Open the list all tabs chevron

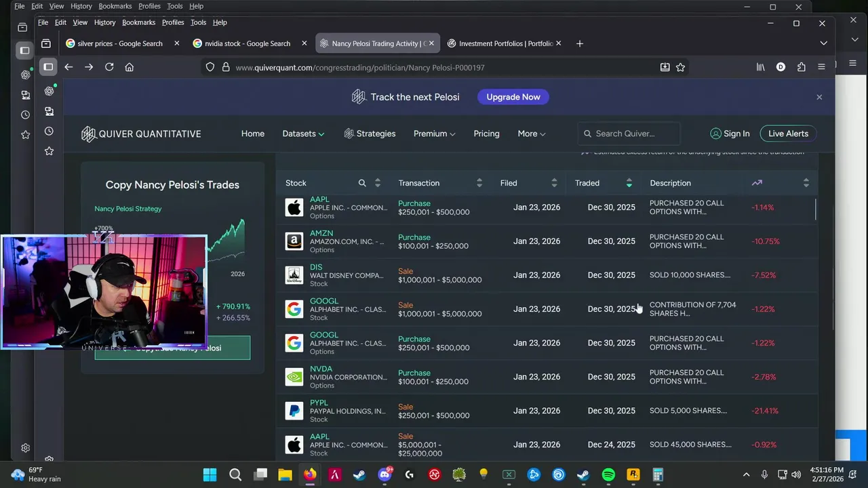[x=823, y=43]
